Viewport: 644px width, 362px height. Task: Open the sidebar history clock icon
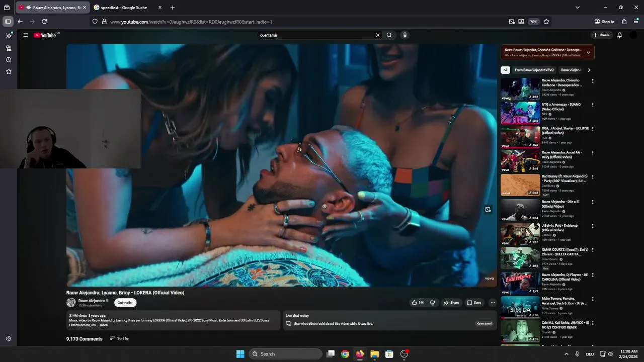coord(9,60)
